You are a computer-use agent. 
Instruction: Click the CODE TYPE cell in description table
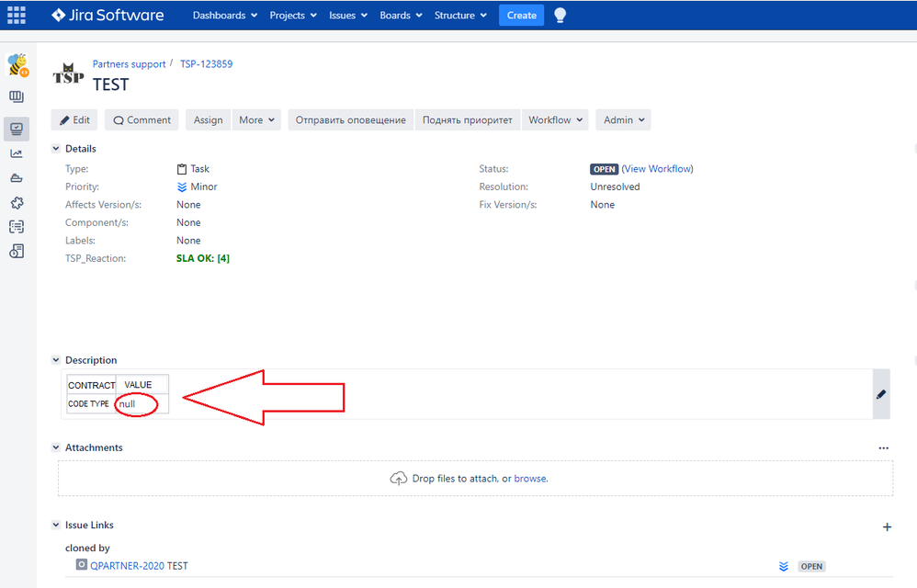[x=91, y=404]
